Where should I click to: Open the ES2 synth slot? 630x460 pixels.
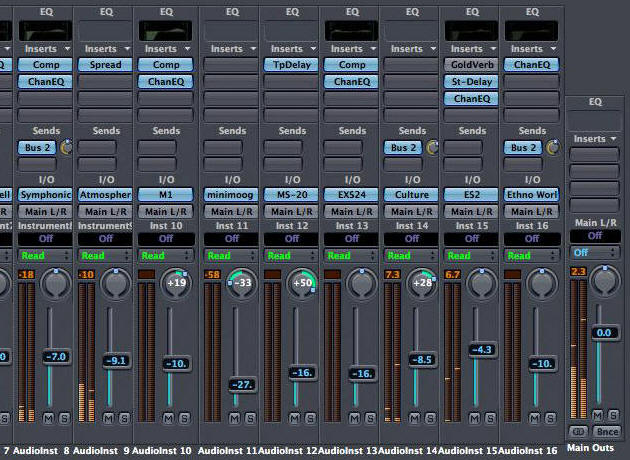coord(471,195)
